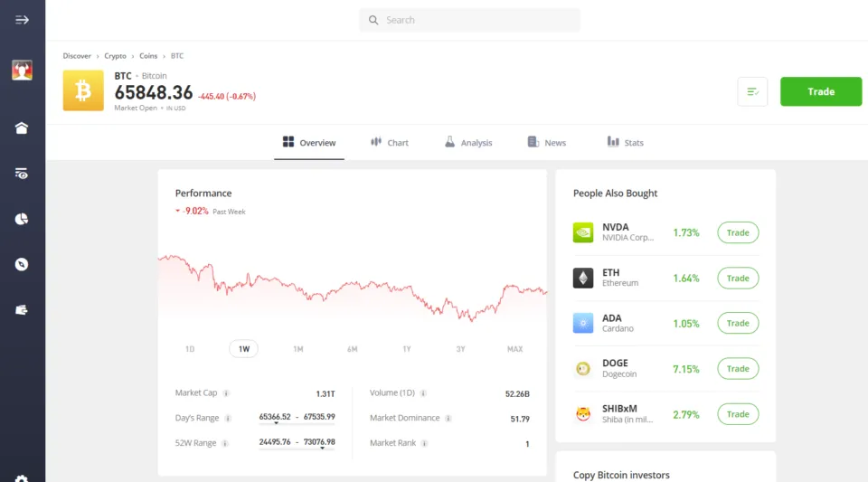Click Trade button for DOGE

pyautogui.click(x=738, y=369)
